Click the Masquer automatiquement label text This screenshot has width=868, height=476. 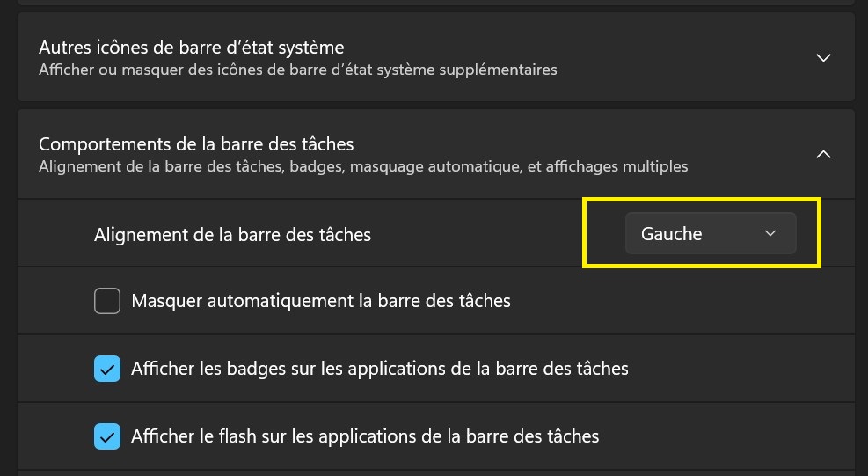(320, 301)
